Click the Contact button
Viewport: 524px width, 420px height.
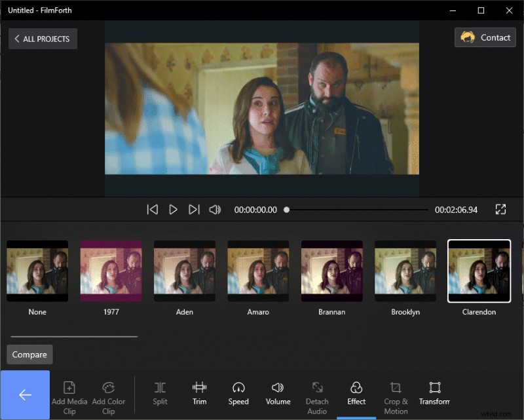[485, 37]
